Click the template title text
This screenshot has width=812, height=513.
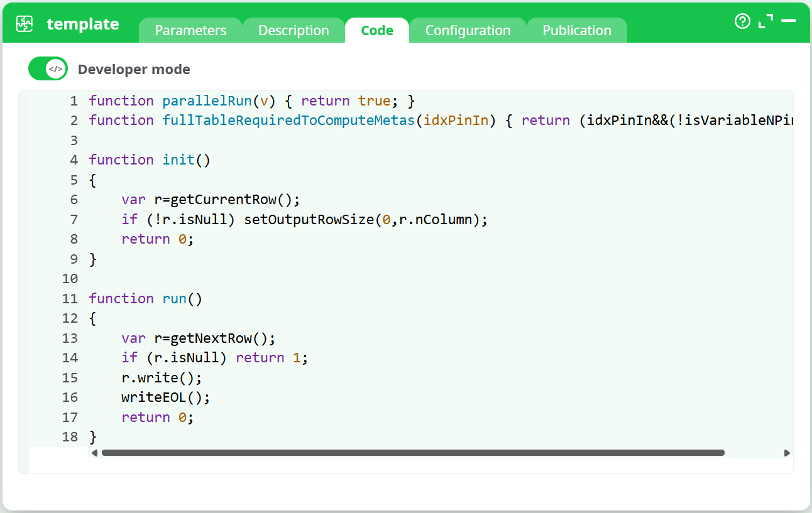click(82, 24)
